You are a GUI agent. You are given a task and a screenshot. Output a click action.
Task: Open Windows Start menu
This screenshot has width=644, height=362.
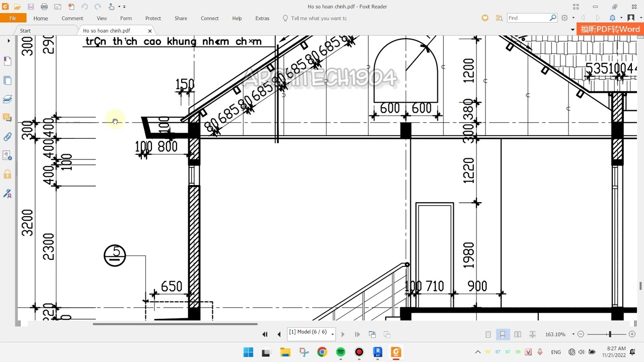click(248, 352)
